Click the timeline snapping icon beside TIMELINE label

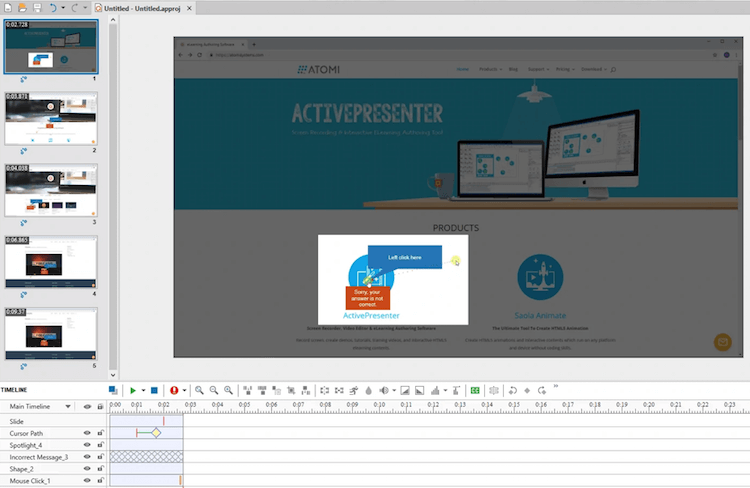point(113,390)
